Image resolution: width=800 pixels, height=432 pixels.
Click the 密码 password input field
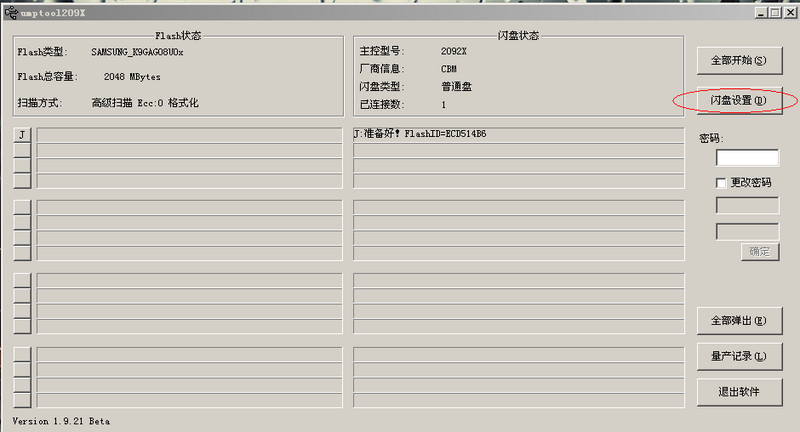click(x=747, y=158)
